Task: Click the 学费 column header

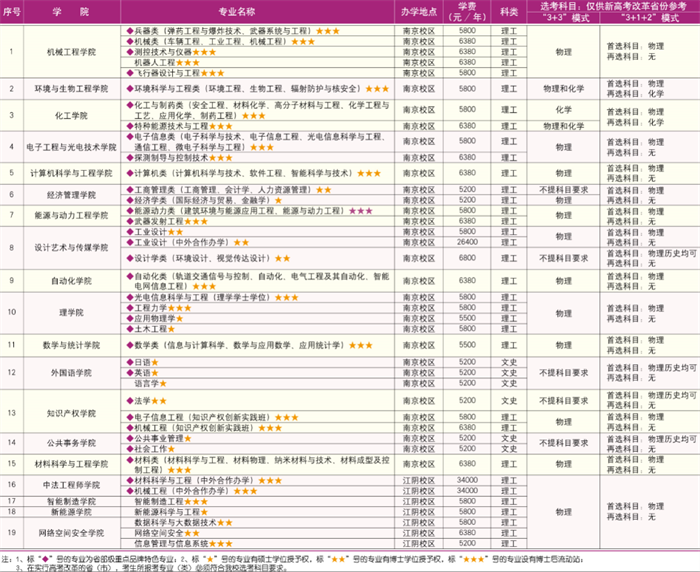Action: [466, 13]
